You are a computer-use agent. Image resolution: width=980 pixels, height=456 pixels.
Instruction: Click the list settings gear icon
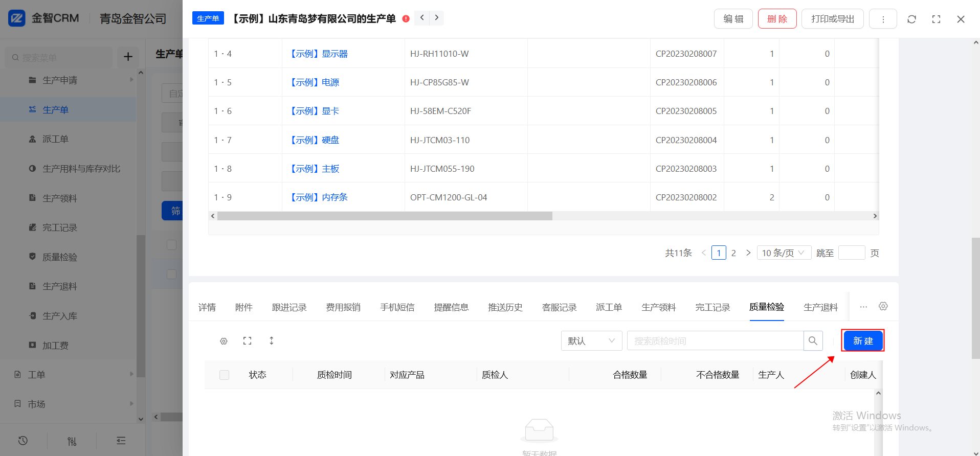click(224, 341)
